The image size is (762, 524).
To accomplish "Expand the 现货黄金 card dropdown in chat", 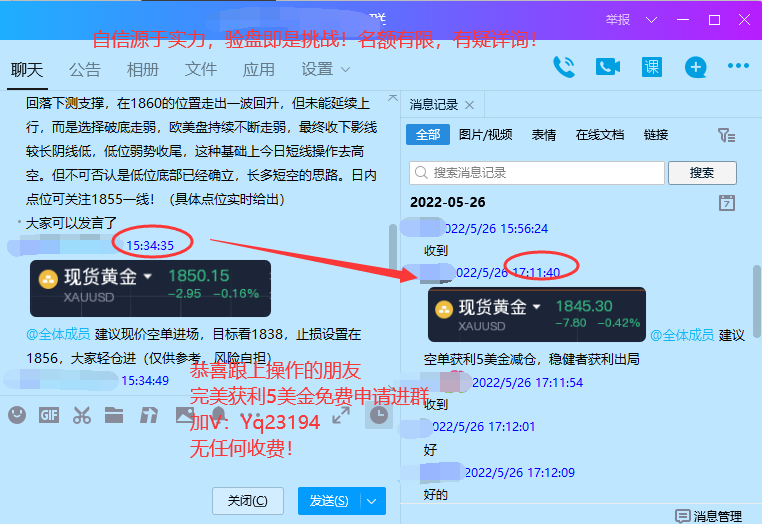I will point(148,276).
